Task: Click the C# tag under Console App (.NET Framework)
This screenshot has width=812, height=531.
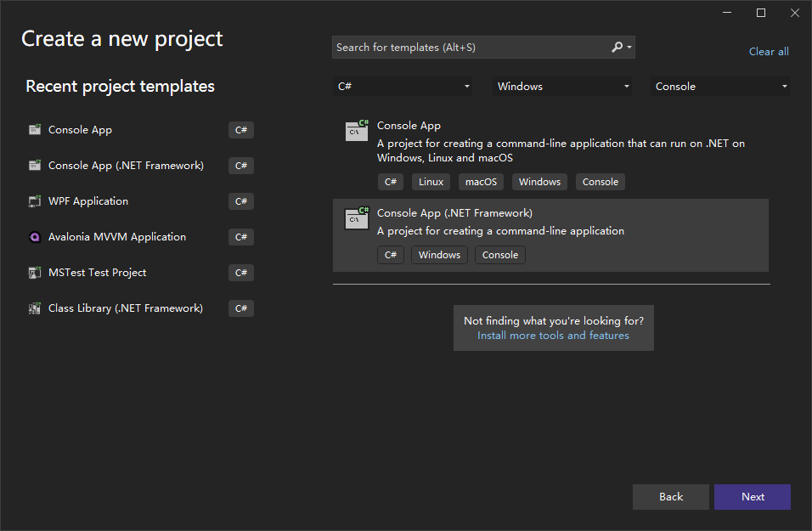Action: pyautogui.click(x=391, y=255)
